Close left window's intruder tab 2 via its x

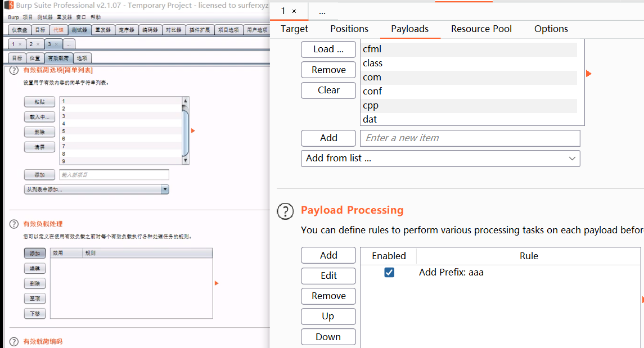[38, 44]
